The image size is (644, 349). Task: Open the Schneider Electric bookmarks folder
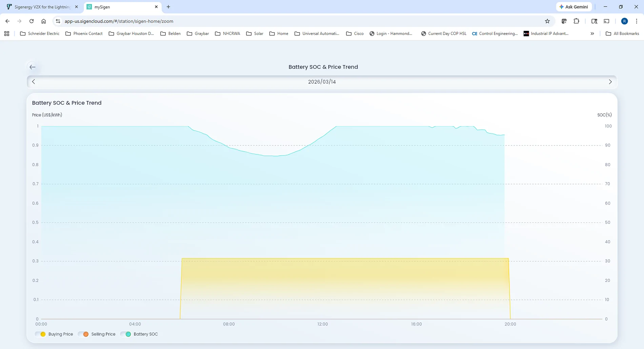40,34
